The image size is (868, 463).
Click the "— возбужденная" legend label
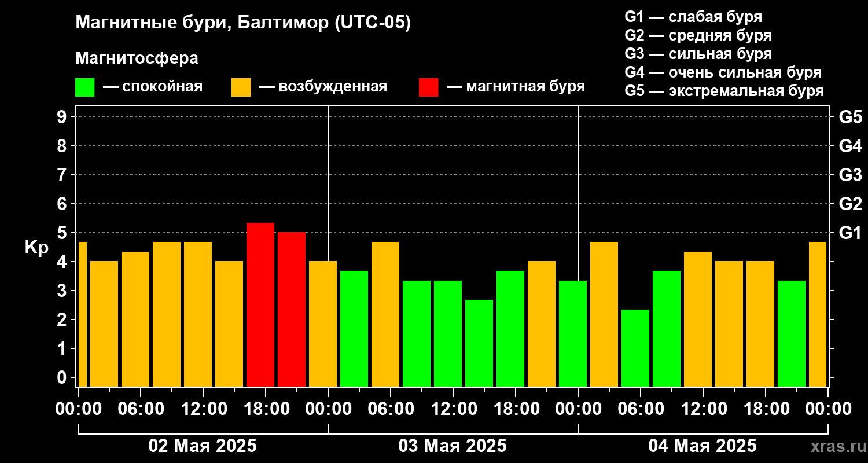click(323, 87)
